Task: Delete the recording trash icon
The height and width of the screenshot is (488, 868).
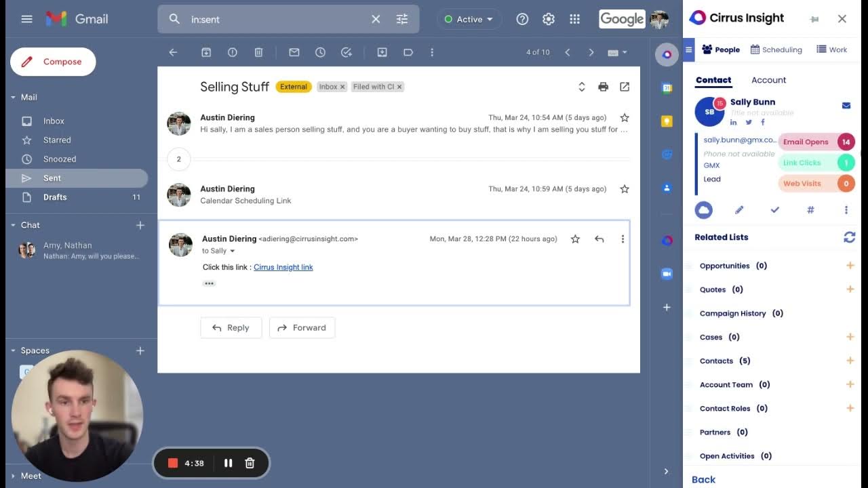Action: click(x=250, y=463)
